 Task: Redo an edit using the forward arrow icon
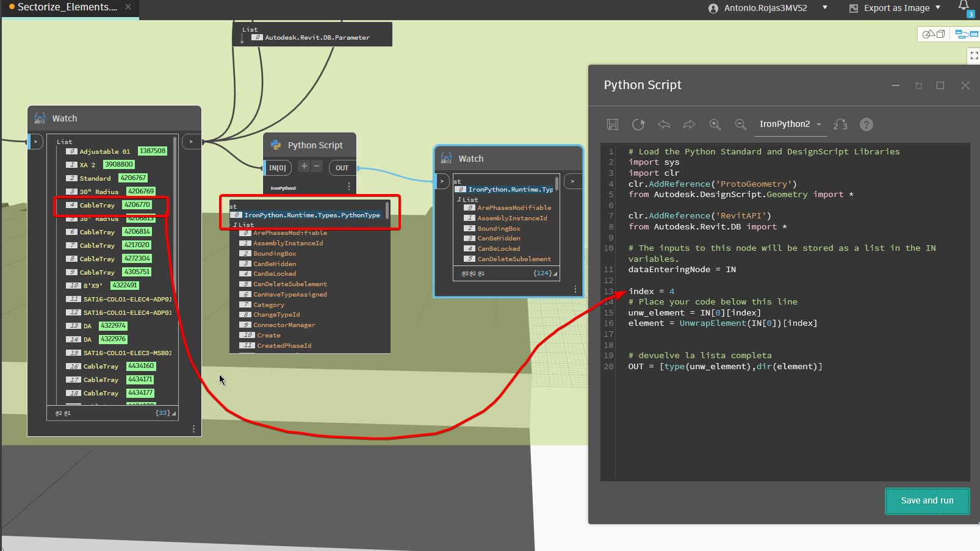pos(689,124)
